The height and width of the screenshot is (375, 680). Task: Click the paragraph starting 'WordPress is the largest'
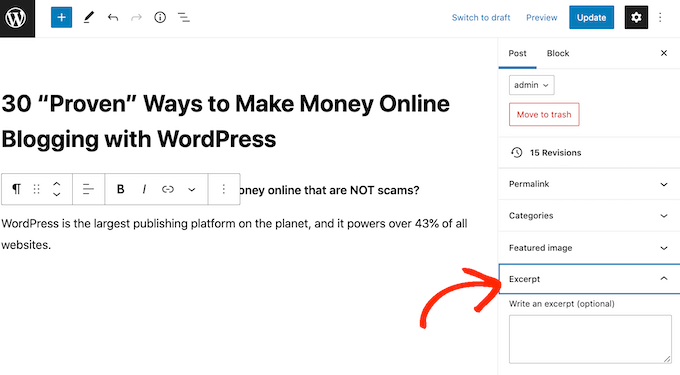[x=234, y=234]
